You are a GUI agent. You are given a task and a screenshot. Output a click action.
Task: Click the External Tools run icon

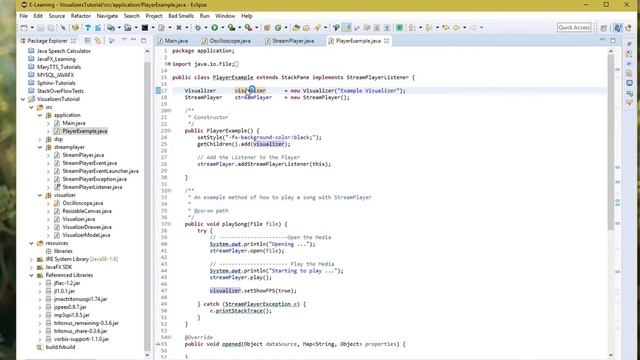(x=248, y=27)
